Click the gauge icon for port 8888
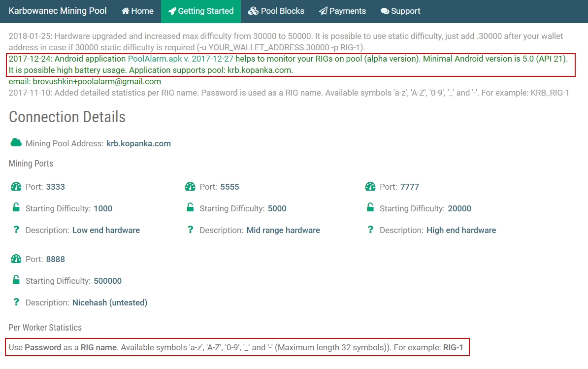Screen dimensions: 588x369 coord(16,259)
